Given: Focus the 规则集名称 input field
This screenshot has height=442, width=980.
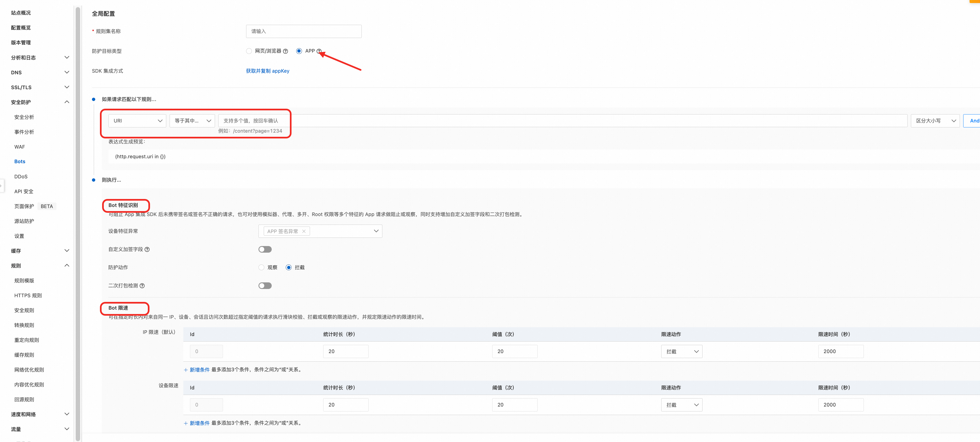Looking at the screenshot, I should point(304,31).
